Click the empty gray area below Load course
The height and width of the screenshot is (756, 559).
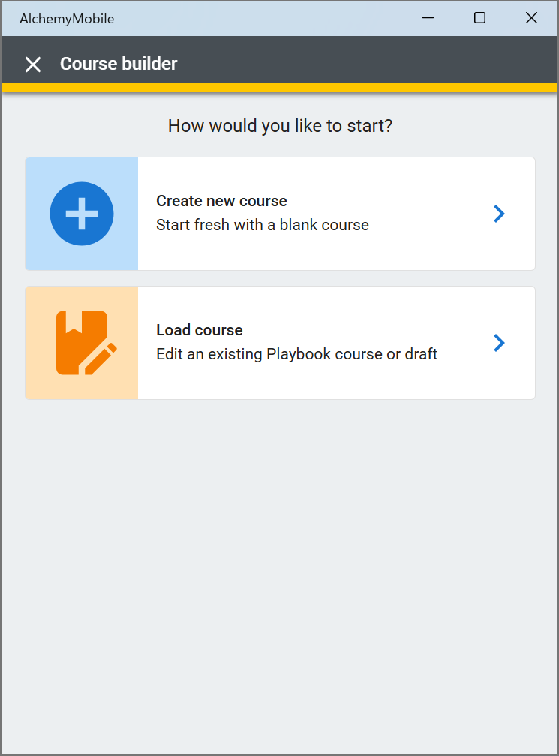(x=280, y=574)
